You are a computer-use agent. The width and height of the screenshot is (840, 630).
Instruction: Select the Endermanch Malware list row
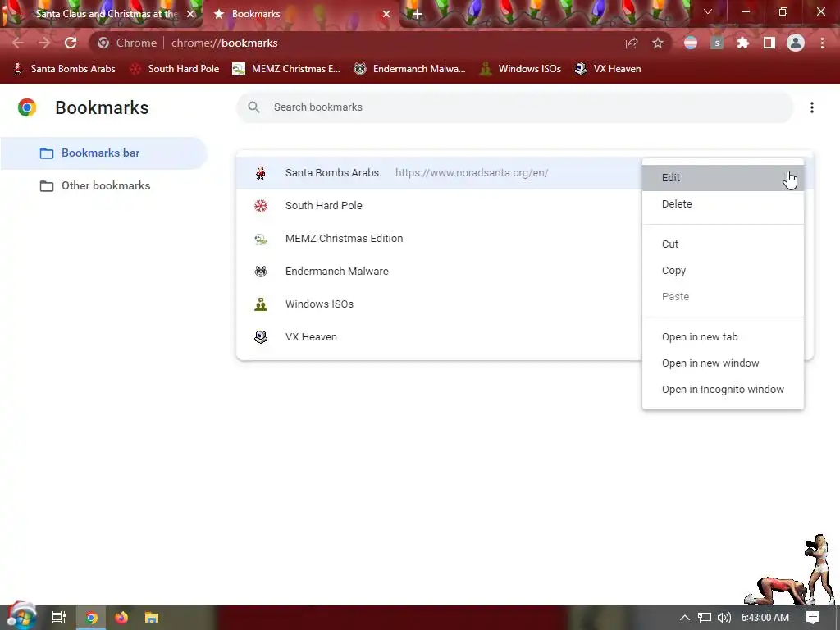(x=439, y=271)
